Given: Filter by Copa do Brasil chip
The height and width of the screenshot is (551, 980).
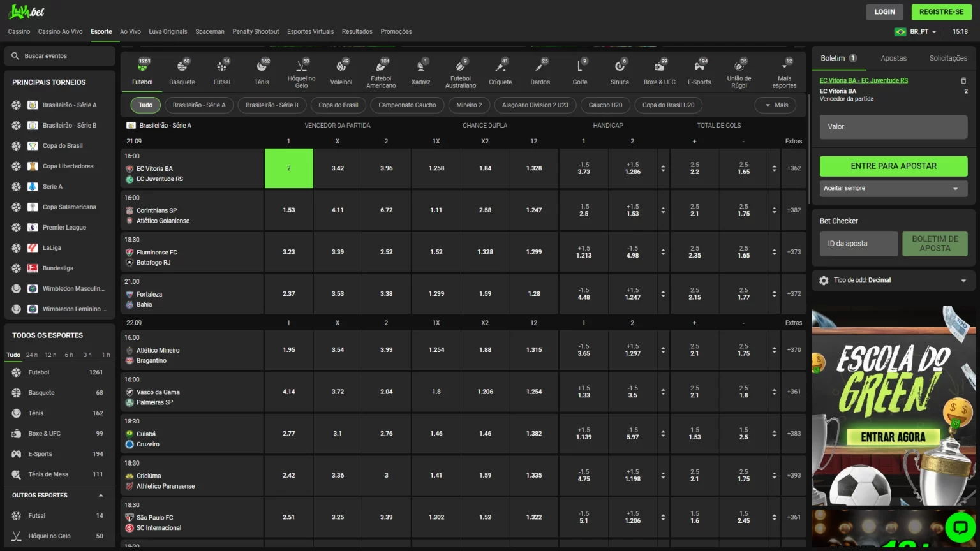Looking at the screenshot, I should coord(338,105).
